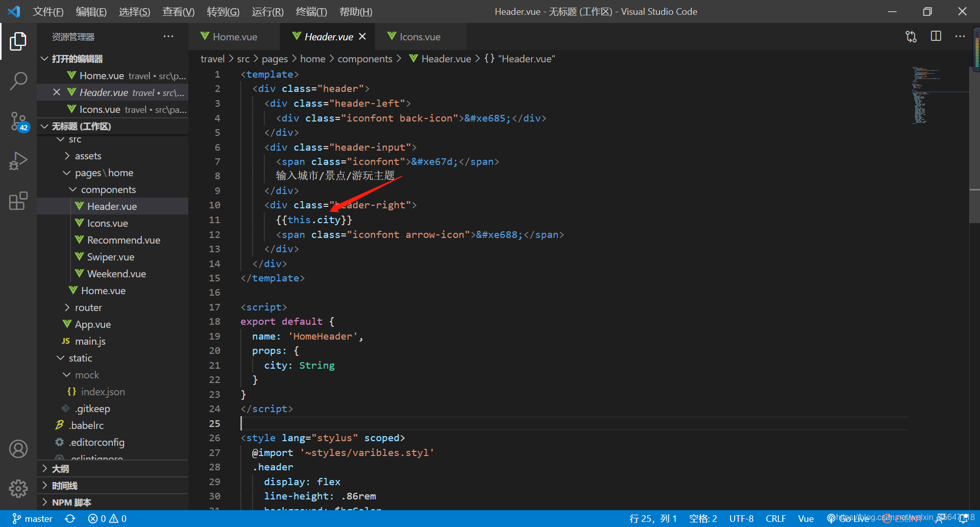Close Header.vue in open editors list

point(57,92)
